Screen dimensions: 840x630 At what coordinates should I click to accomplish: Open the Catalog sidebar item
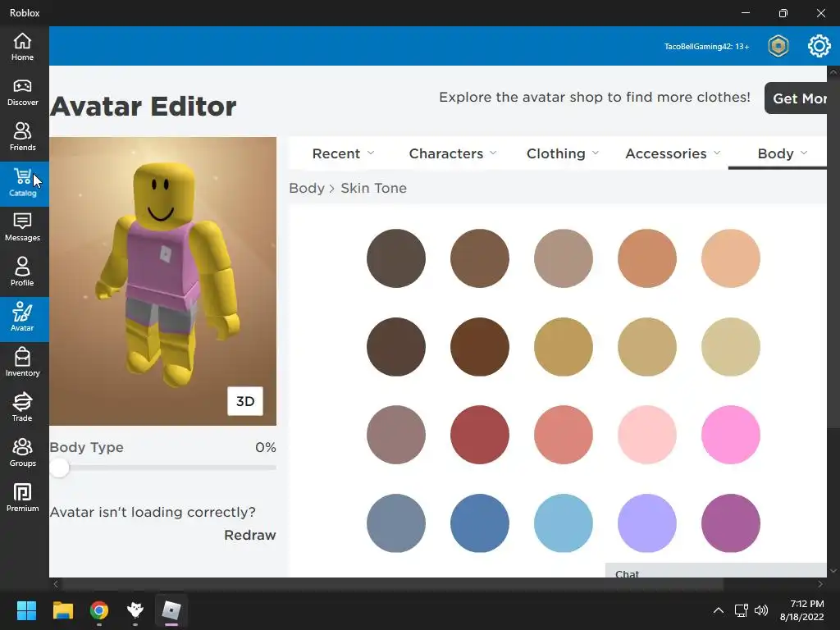click(x=22, y=183)
